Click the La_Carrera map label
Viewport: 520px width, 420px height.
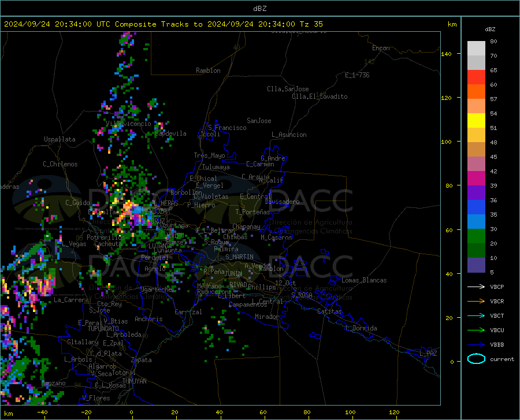pyautogui.click(x=71, y=300)
